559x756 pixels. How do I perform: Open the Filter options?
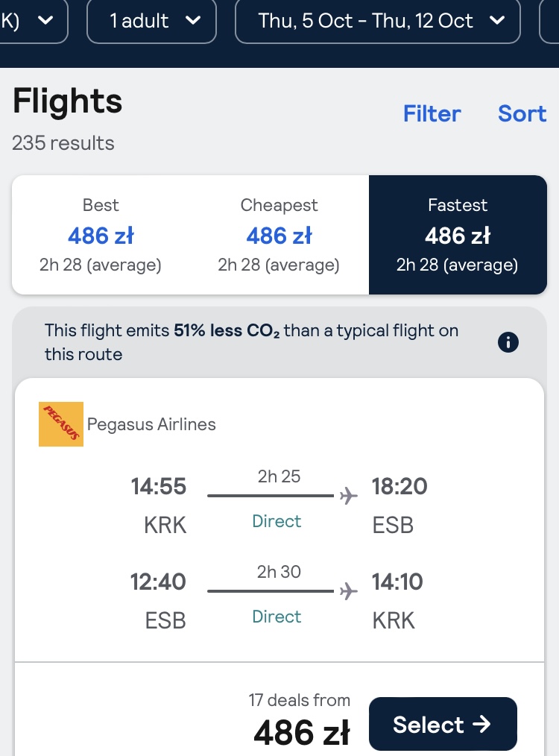point(432,114)
